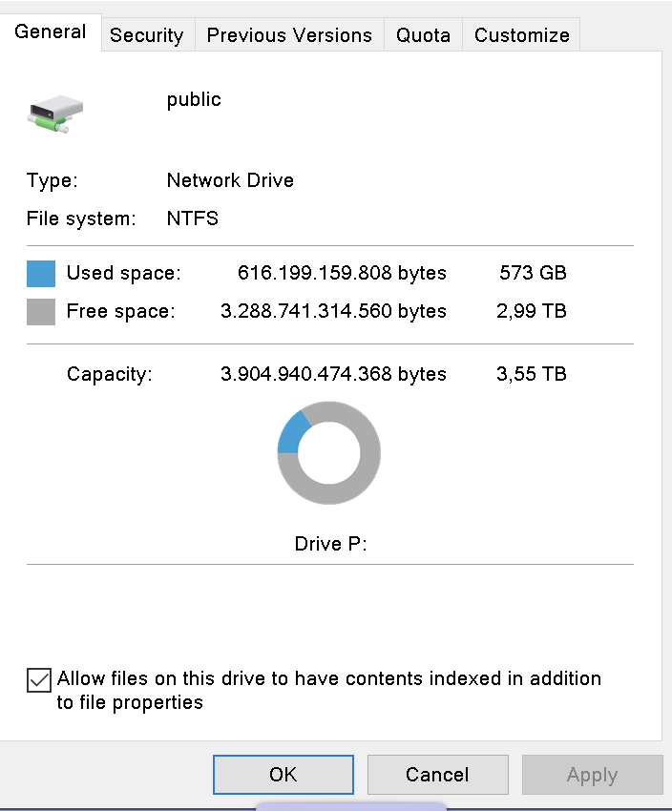
Task: Click the 'Allow files on this drive' label
Action: pyautogui.click(x=329, y=690)
